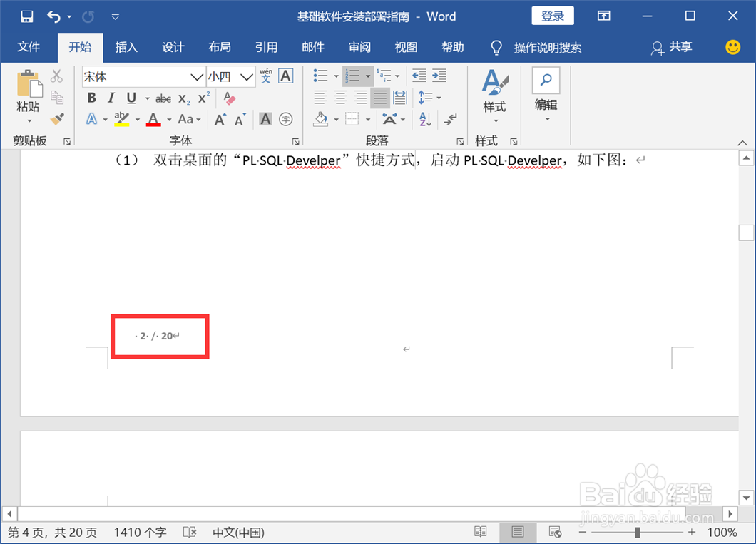Switch to the 引用 tab
The image size is (756, 544).
[266, 47]
